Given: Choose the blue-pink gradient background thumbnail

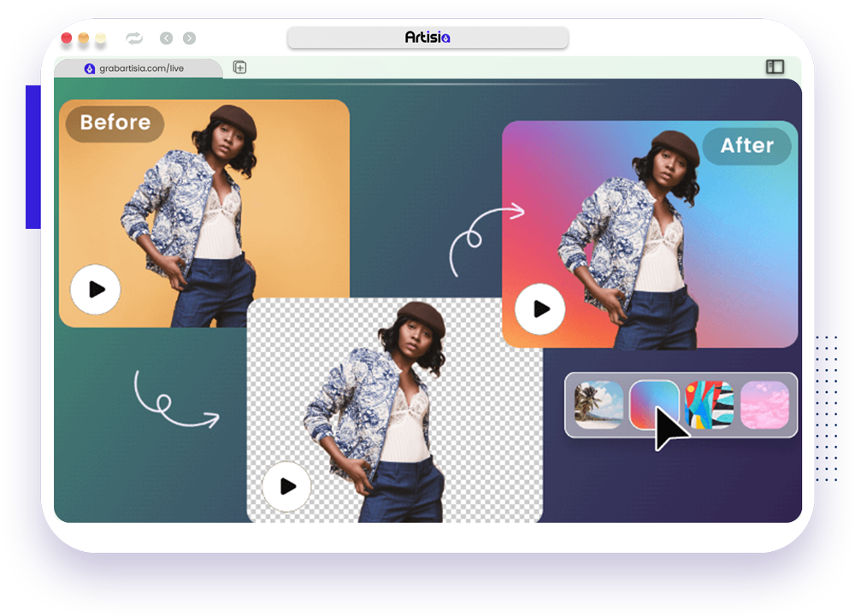Looking at the screenshot, I should click(654, 405).
